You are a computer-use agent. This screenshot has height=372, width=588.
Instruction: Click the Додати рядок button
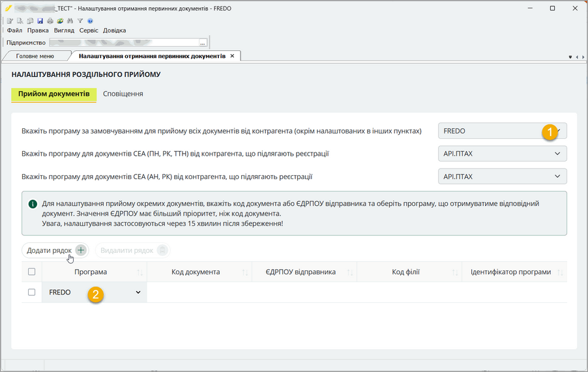tap(55, 250)
